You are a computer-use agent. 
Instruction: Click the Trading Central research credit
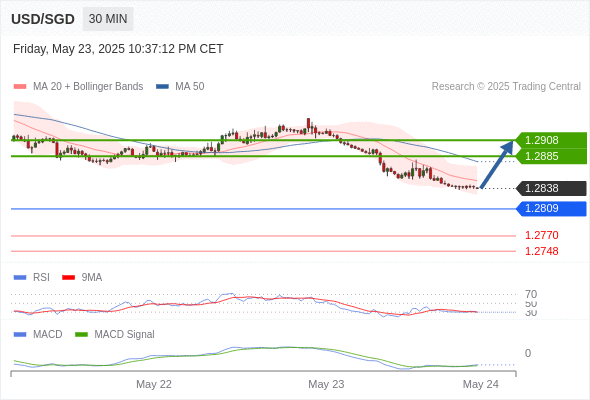[x=506, y=87]
